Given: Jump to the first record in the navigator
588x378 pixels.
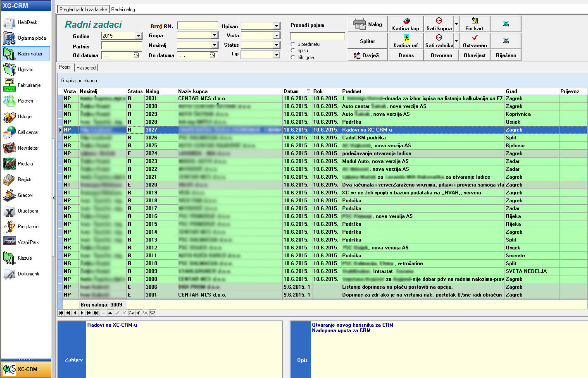Looking at the screenshot, I should click(x=61, y=313).
